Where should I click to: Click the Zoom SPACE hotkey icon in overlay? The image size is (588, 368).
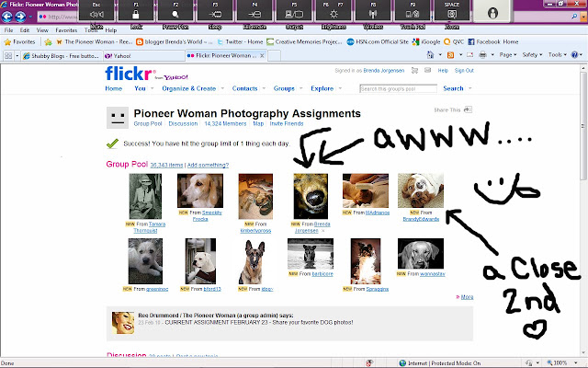coord(452,15)
